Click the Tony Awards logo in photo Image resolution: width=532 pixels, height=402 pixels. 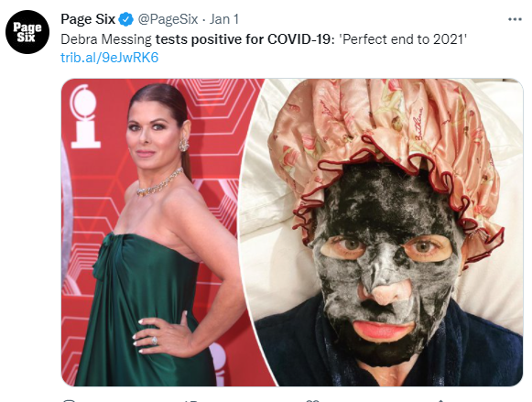pyautogui.click(x=85, y=116)
